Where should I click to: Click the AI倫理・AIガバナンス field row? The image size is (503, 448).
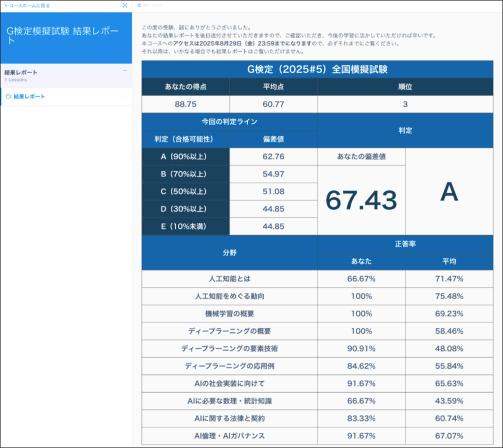[229, 436]
